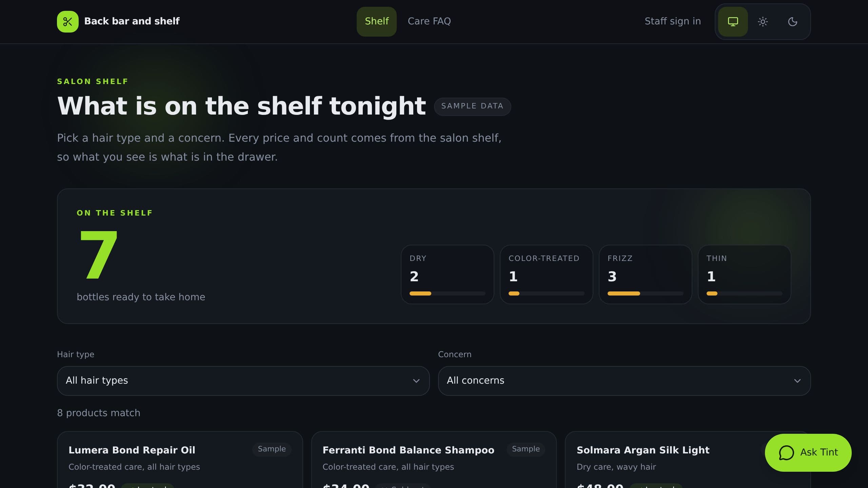Enable dark mode with the moon icon

coord(792,22)
